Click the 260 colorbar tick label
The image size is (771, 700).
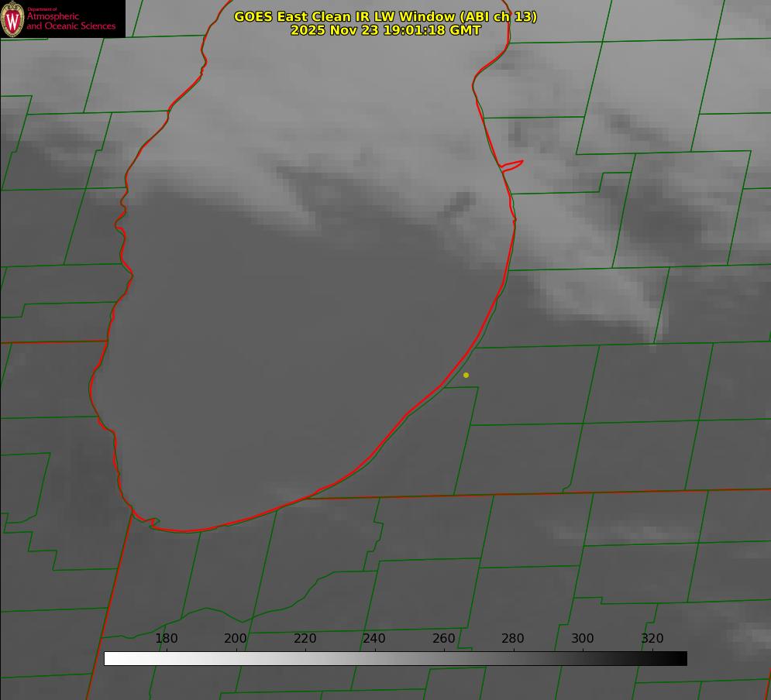[444, 638]
